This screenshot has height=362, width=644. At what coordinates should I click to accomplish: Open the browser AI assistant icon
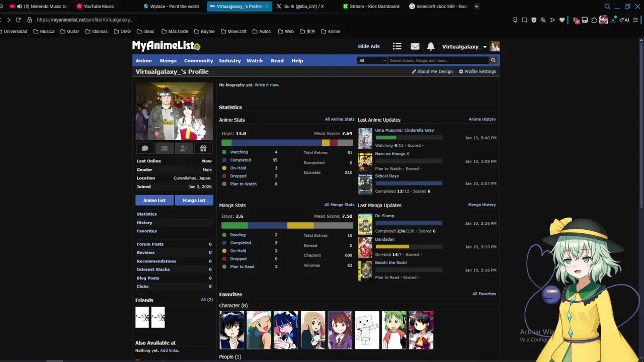click(624, 20)
